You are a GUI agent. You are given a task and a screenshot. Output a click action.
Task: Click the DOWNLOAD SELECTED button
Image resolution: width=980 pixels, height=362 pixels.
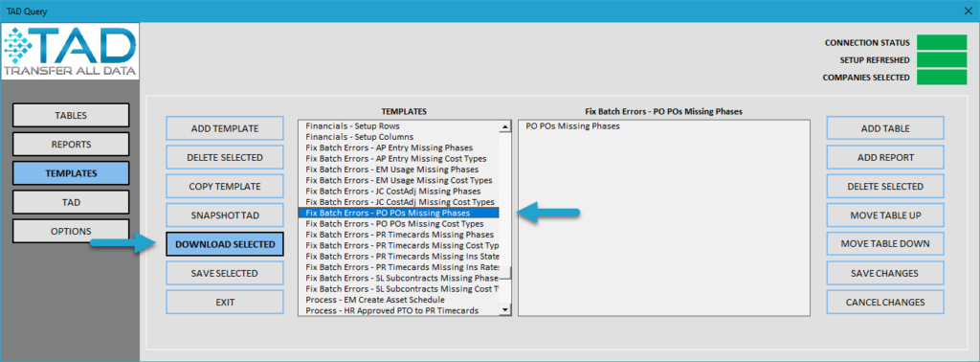click(224, 244)
